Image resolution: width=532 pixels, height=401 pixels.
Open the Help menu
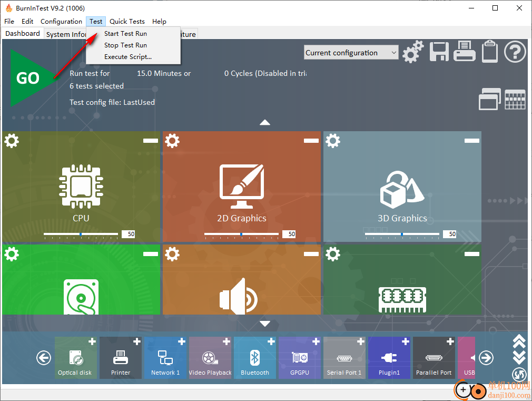pyautogui.click(x=159, y=22)
